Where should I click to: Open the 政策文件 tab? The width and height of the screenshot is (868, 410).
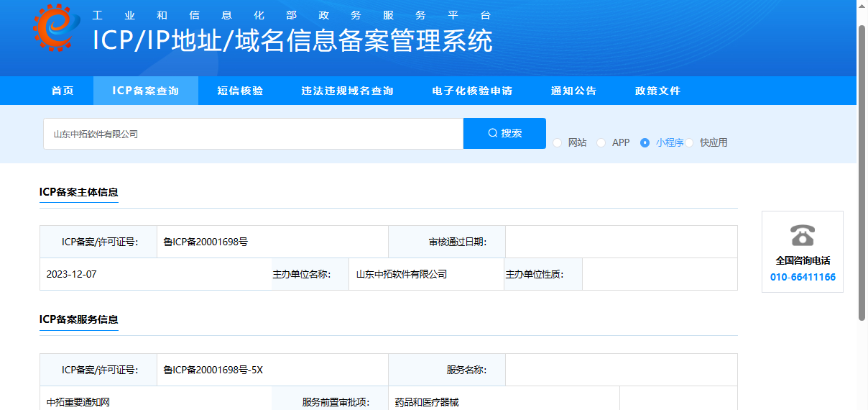(657, 91)
